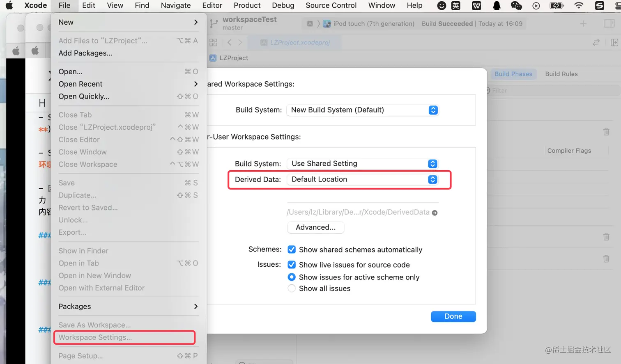
Task: Expand the New submenu
Action: point(128,22)
